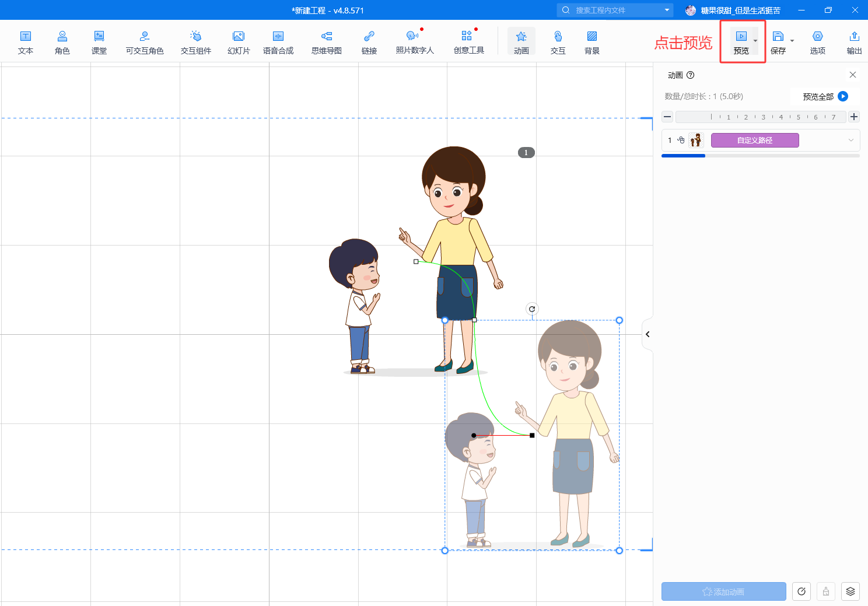The width and height of the screenshot is (868, 606).
Task: Toggle the 动画 animation panel button
Action: click(521, 42)
